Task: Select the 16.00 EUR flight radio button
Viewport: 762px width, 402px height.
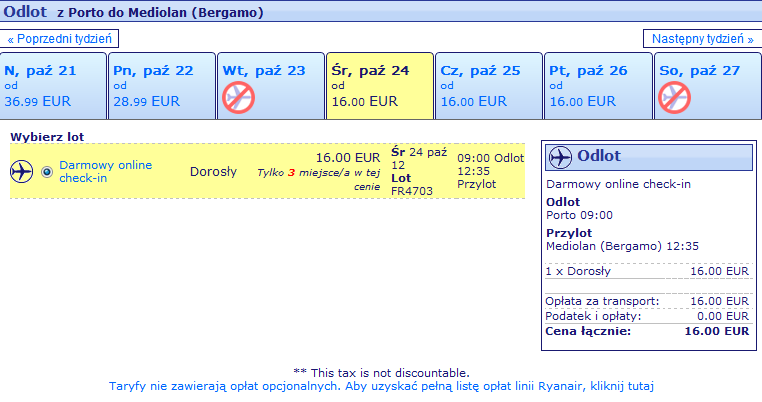Action: point(47,172)
